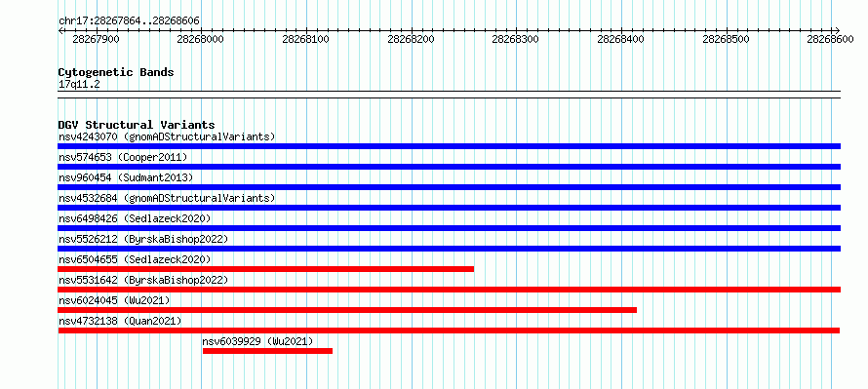Click the red bar for nsv5531642
This screenshot has height=389, width=868.
[x=449, y=290]
